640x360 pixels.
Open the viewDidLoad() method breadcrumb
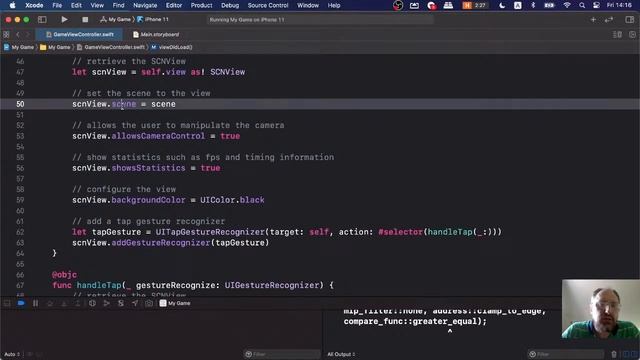coord(171,47)
